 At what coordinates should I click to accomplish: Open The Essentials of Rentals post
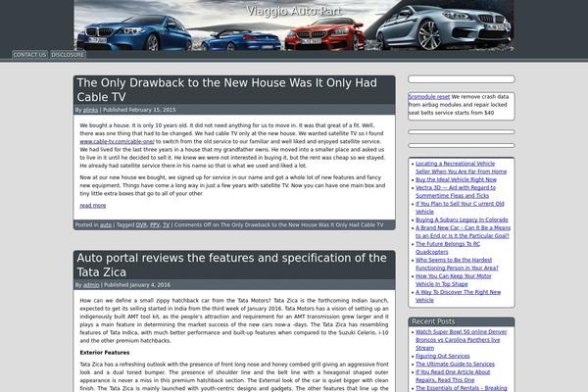[x=462, y=388]
